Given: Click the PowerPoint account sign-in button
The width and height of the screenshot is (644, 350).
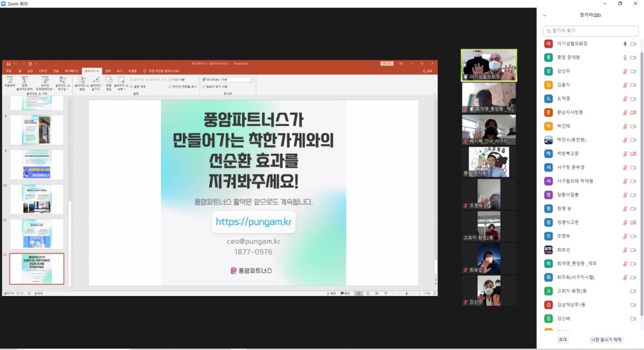Looking at the screenshot, I should [387, 64].
